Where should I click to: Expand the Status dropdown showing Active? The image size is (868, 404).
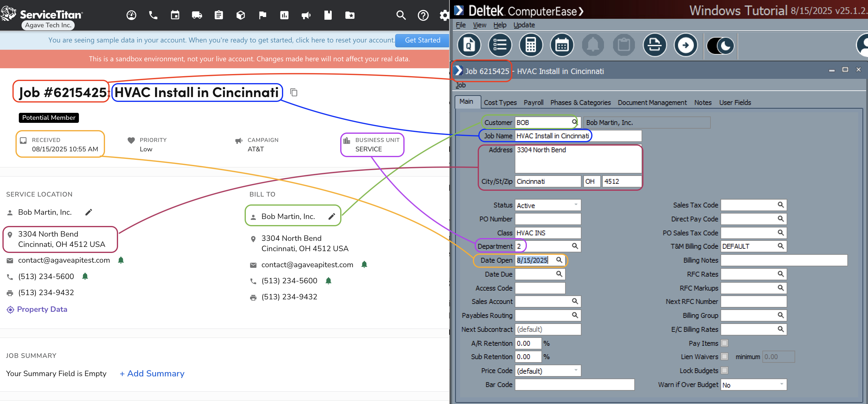[x=576, y=205]
